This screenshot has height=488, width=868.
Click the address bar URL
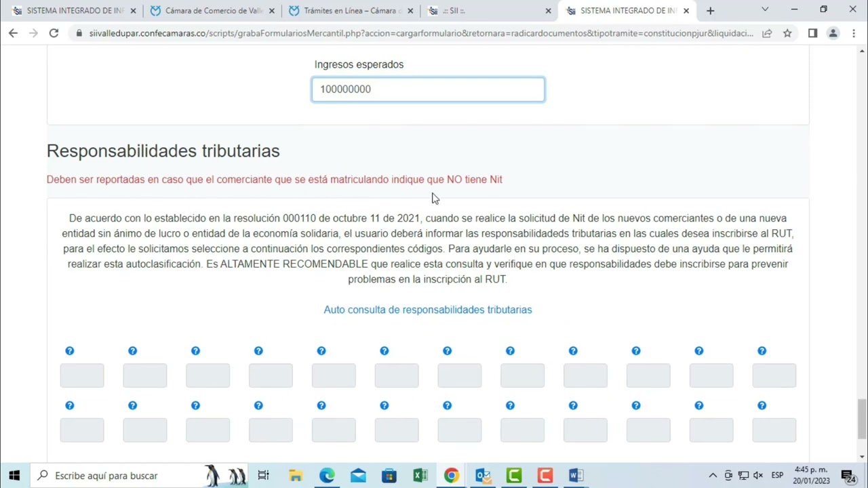[420, 33]
